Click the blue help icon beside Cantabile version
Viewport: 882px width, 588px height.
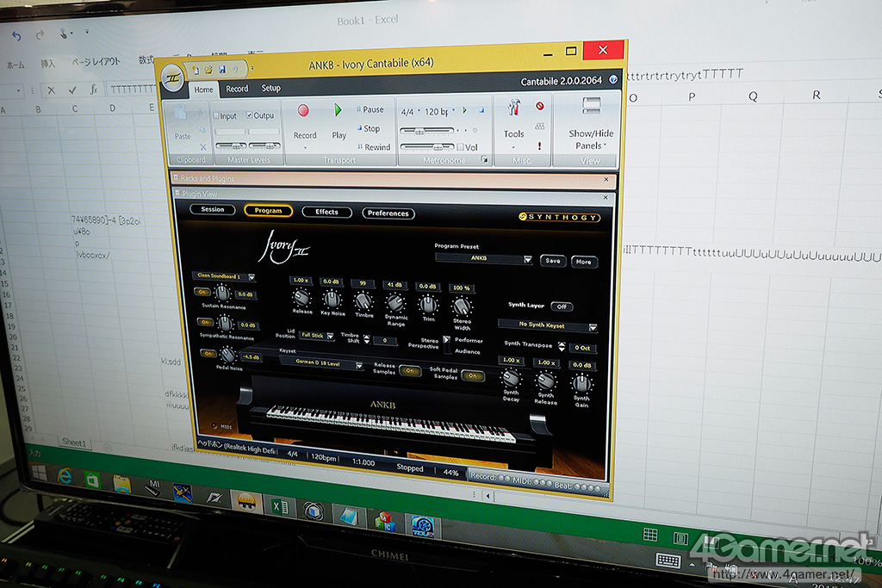coord(613,80)
